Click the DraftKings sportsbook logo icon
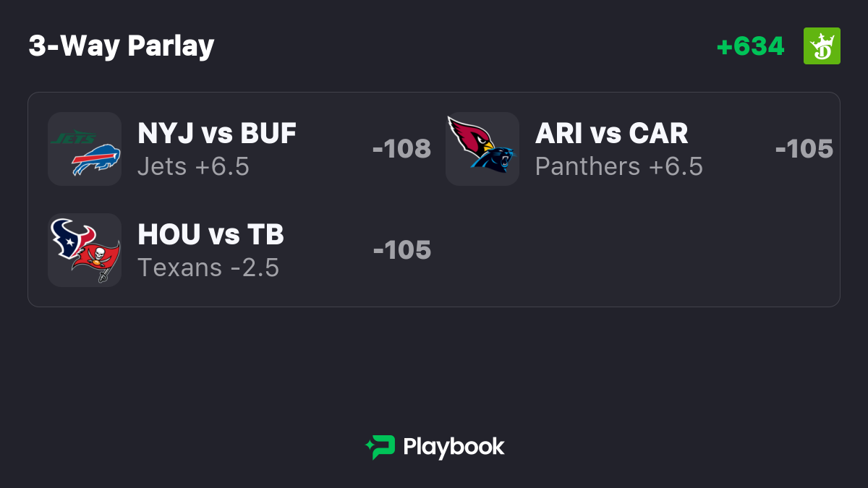The image size is (868, 488). [822, 46]
